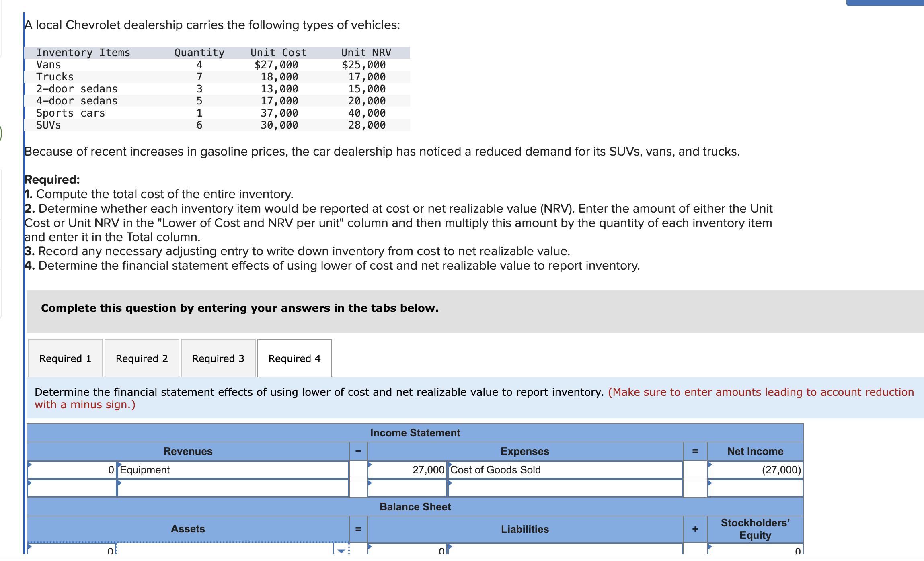The height and width of the screenshot is (561, 924).
Task: Open the empty second-row expense account dropdown
Action: (x=565, y=488)
